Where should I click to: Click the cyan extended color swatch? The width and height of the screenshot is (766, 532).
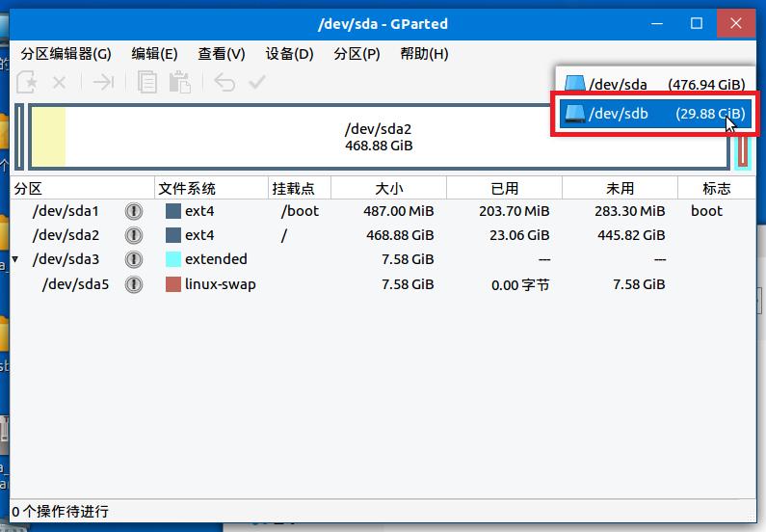(x=173, y=259)
